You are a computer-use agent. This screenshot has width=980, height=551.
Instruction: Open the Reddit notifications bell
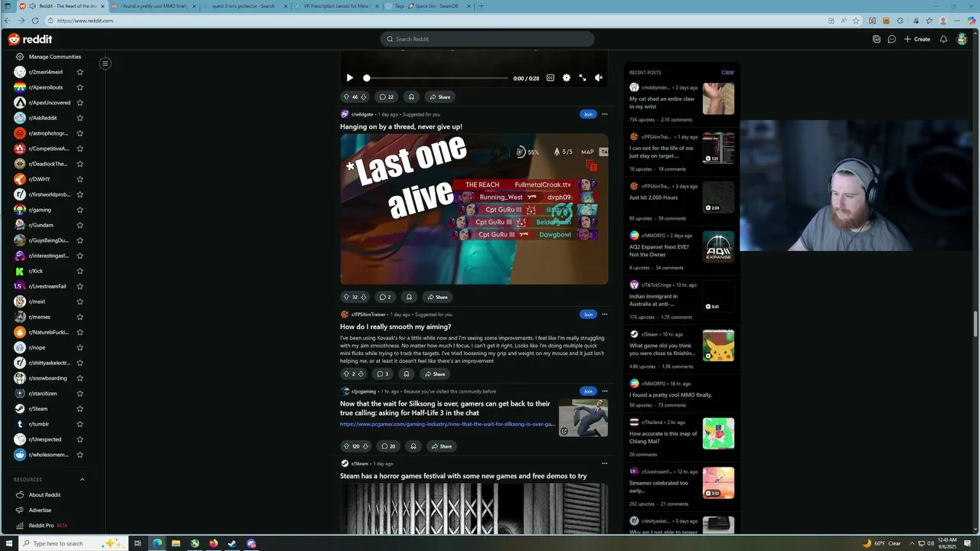tap(943, 39)
